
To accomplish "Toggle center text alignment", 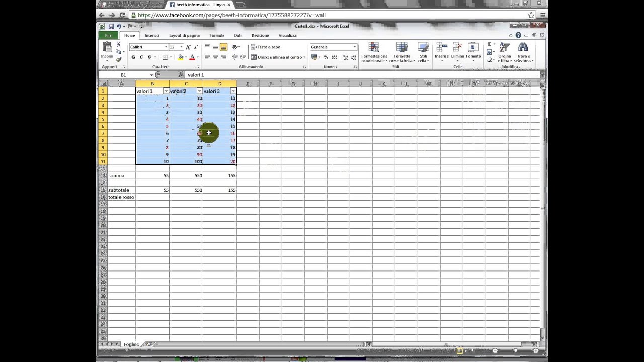I will click(215, 57).
